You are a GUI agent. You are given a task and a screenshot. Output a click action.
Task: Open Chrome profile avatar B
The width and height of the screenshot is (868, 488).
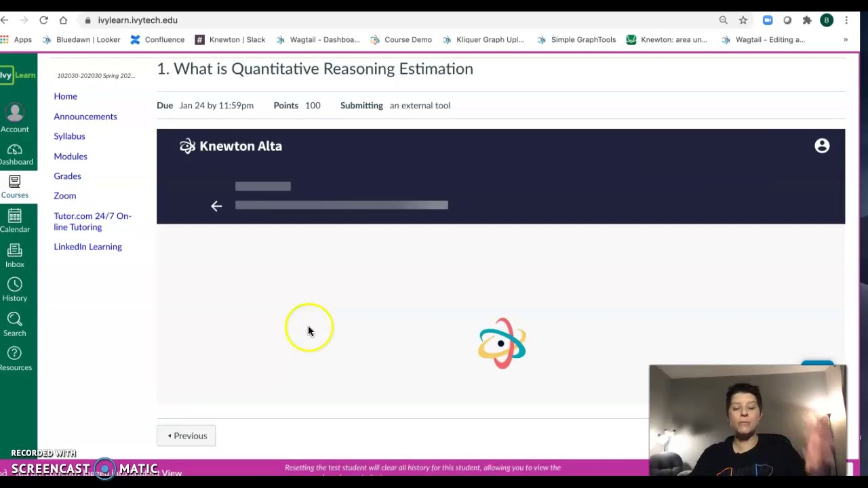pos(827,20)
